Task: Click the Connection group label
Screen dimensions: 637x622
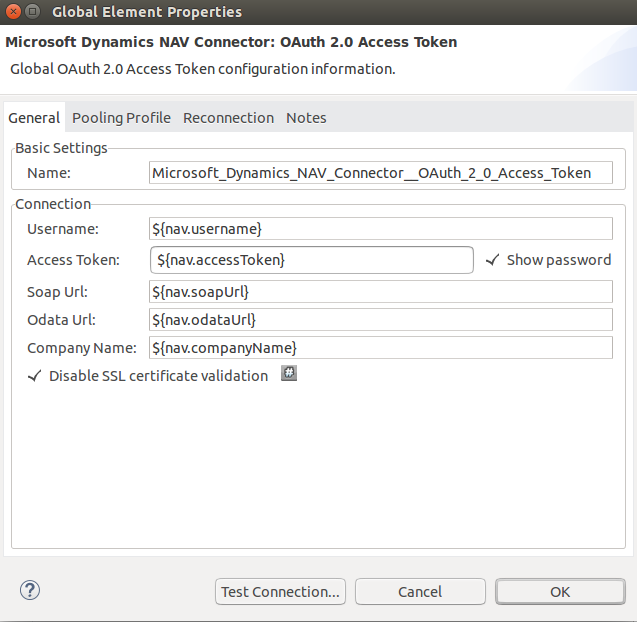Action: tap(53, 204)
